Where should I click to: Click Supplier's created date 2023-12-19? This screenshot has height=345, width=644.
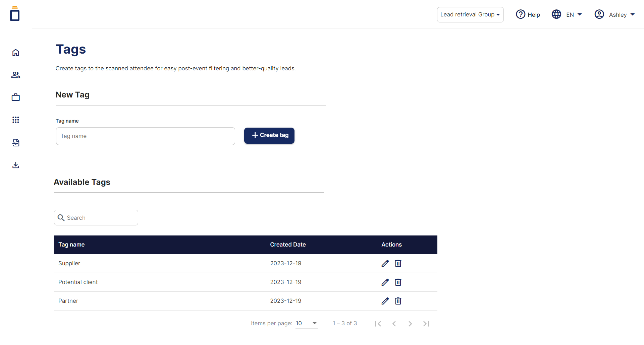(286, 263)
